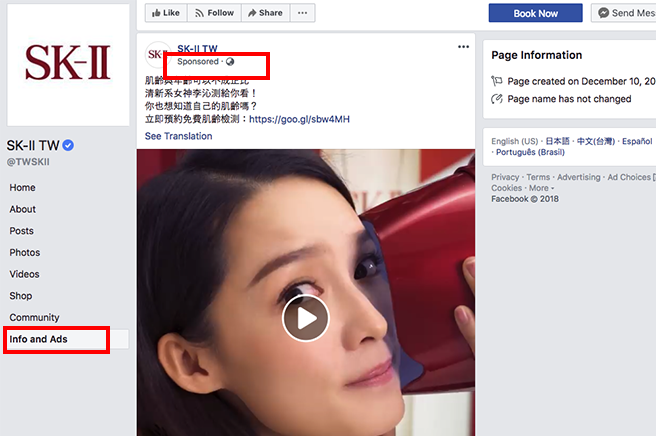The height and width of the screenshot is (436, 656).
Task: Expand the More footer dropdown
Action: click(541, 188)
